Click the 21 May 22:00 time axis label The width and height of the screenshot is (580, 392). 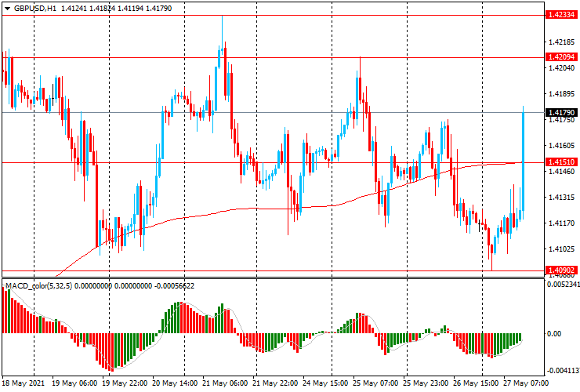pos(275,383)
